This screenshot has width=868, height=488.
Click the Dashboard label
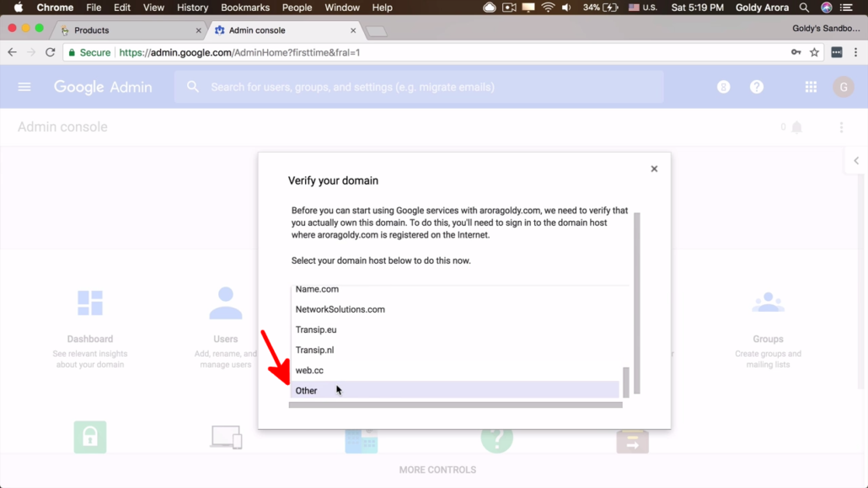(x=89, y=339)
